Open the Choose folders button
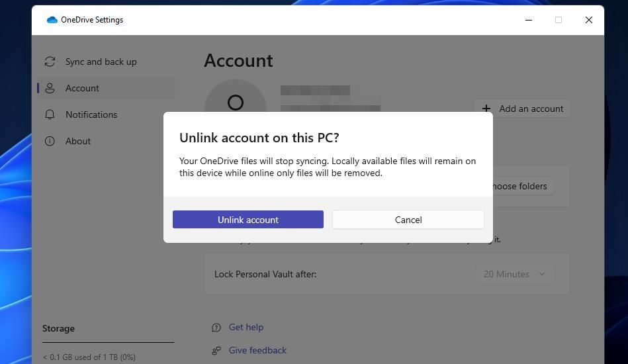This screenshot has height=364, width=628. pos(523,186)
